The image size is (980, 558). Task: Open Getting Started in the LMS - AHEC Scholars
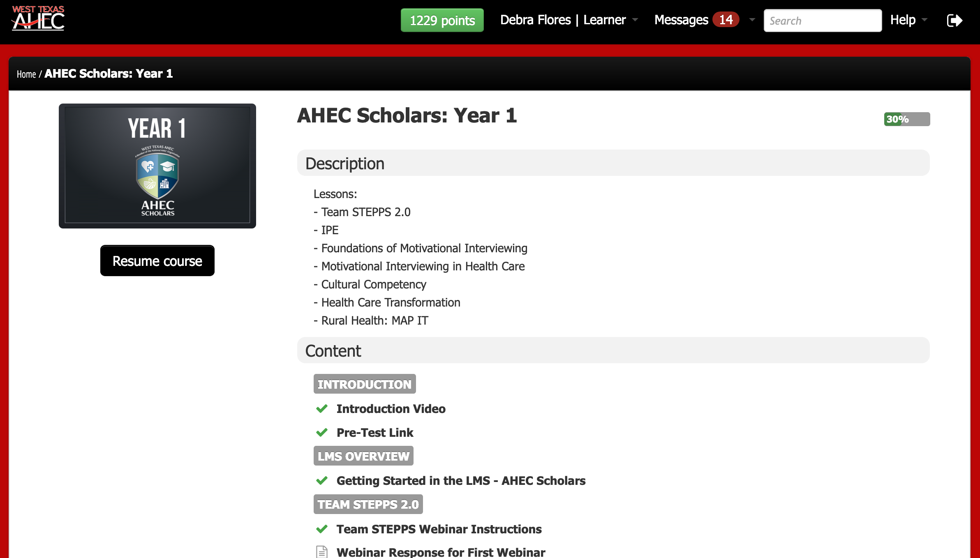461,480
